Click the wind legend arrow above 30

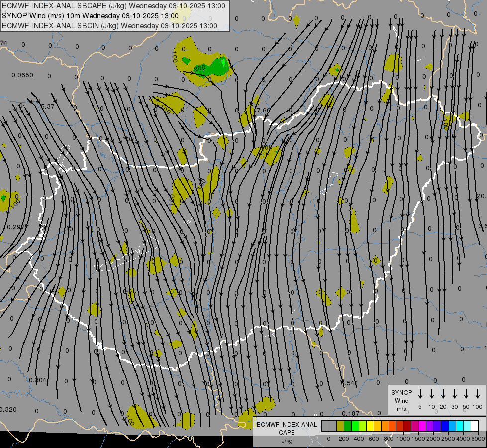[x=455, y=394]
